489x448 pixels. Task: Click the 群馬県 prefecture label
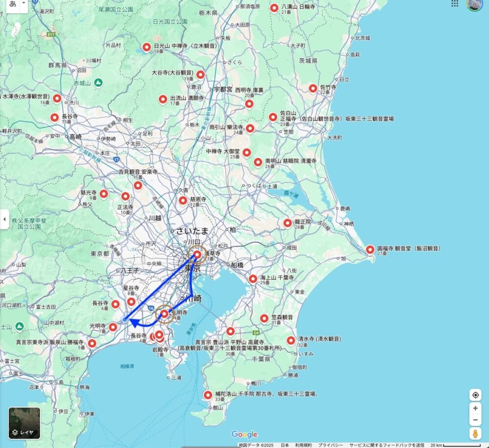(x=58, y=65)
